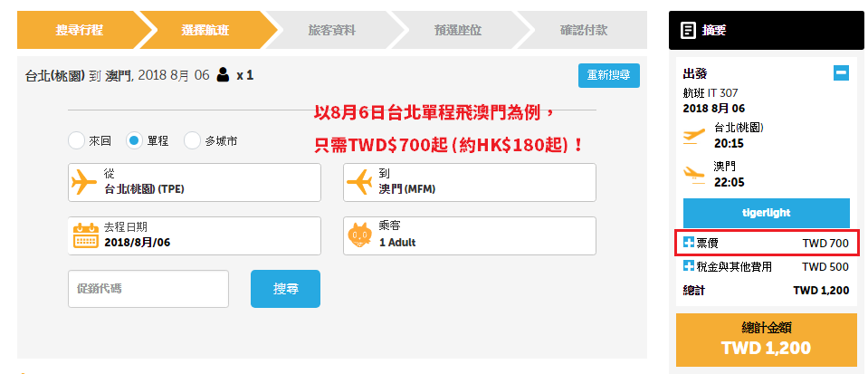Click the passenger person icon near x 1
Screen dimensions: 868x374
(x=223, y=74)
